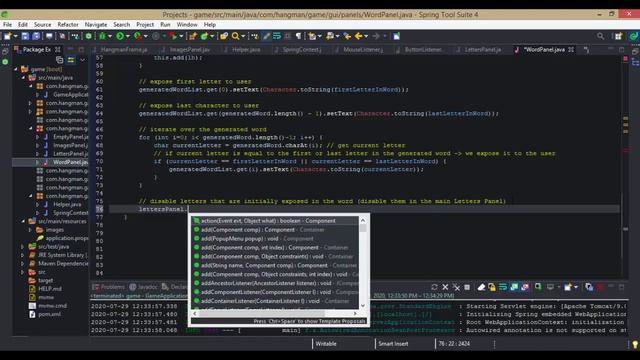Toggle Show Whitespace Characters pilcrow button
The width and height of the screenshot is (640, 360).
(x=298, y=36)
